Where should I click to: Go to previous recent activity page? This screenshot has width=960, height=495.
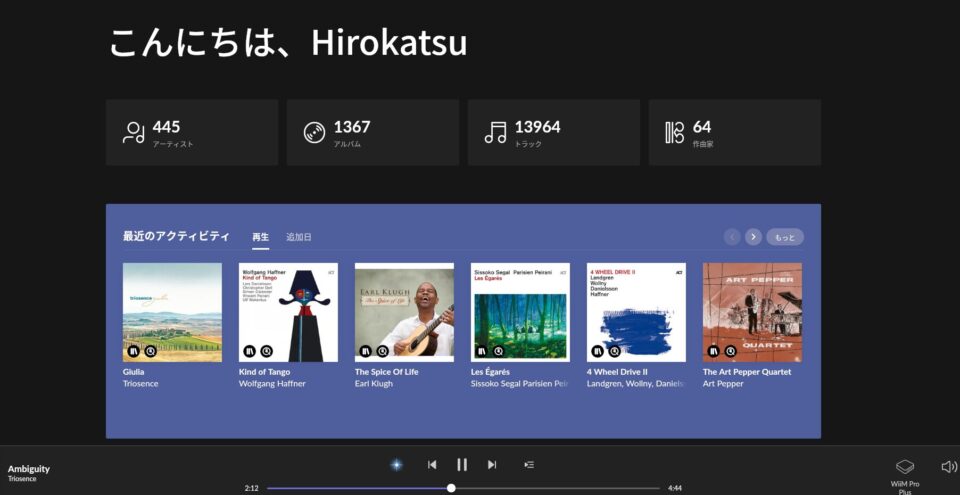coord(732,237)
